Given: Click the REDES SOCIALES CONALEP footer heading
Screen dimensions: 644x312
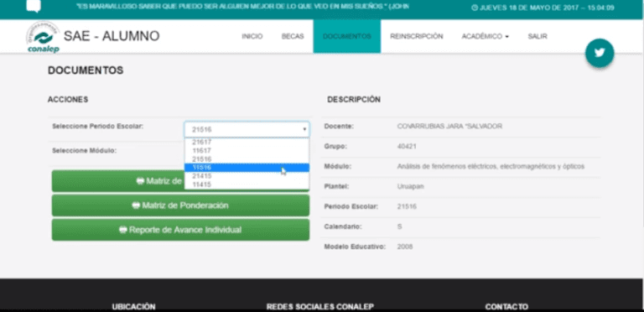Looking at the screenshot, I should [320, 307].
